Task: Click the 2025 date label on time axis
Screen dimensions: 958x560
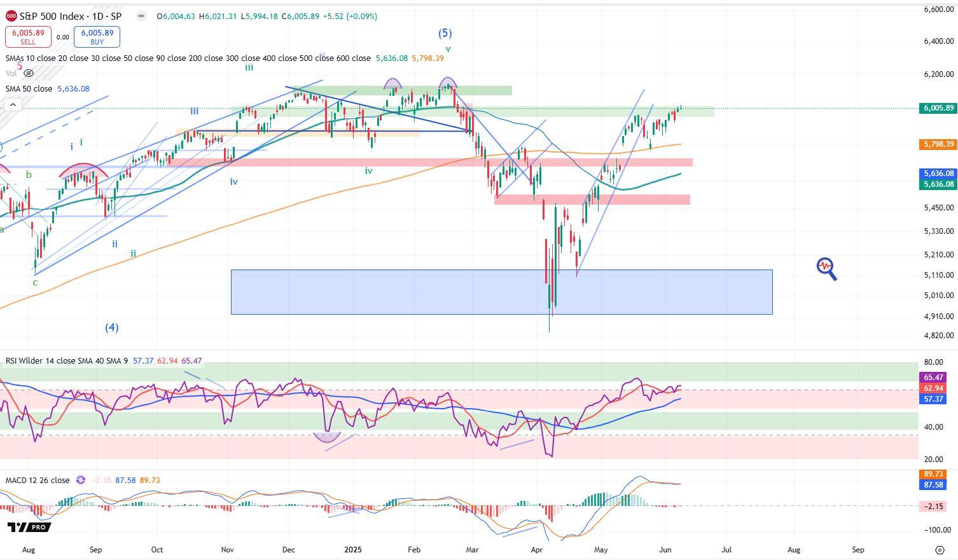Action: 352,550
